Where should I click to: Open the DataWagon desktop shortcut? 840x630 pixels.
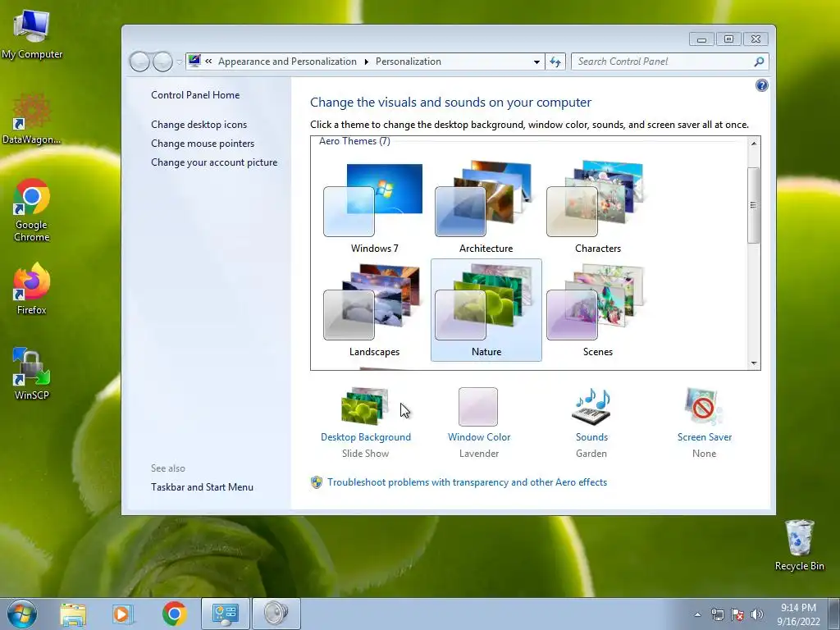pyautogui.click(x=32, y=119)
